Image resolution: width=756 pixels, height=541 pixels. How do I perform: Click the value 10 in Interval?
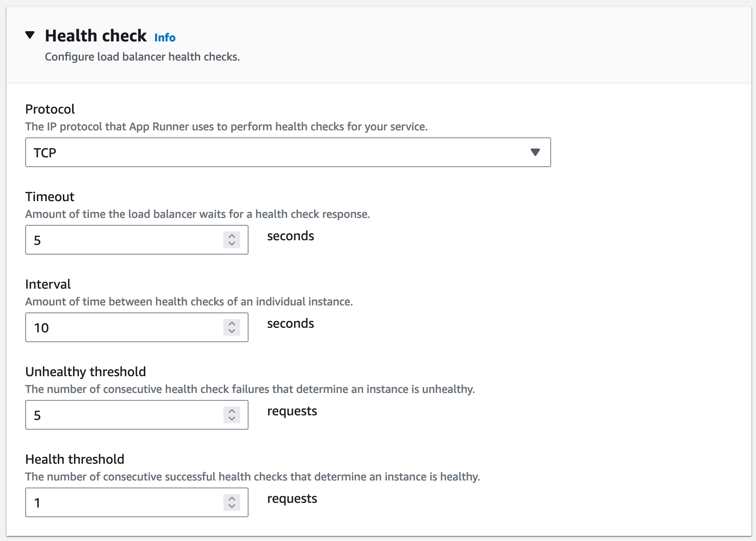pyautogui.click(x=42, y=327)
